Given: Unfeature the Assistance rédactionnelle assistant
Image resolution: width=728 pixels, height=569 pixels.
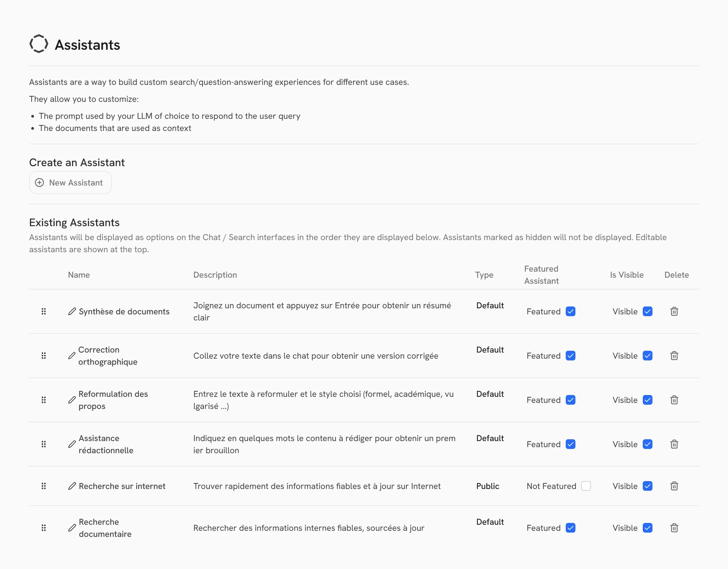Looking at the screenshot, I should [x=570, y=444].
